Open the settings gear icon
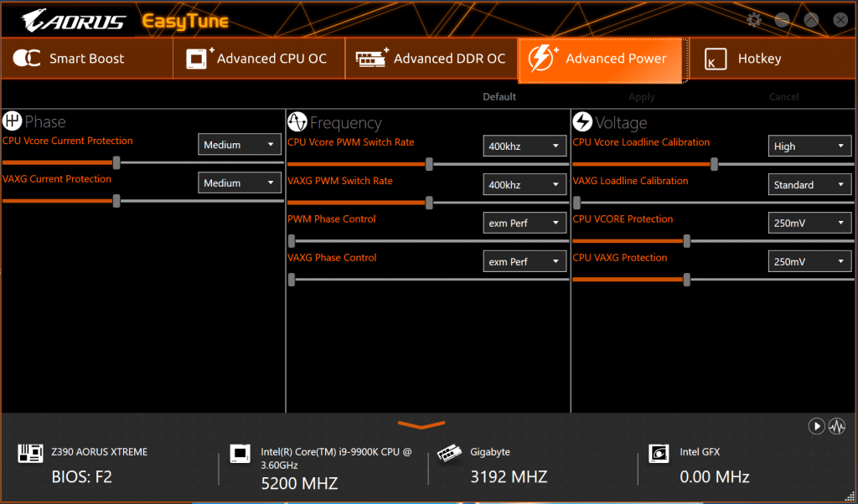Screen dimensions: 858x504 [x=754, y=20]
